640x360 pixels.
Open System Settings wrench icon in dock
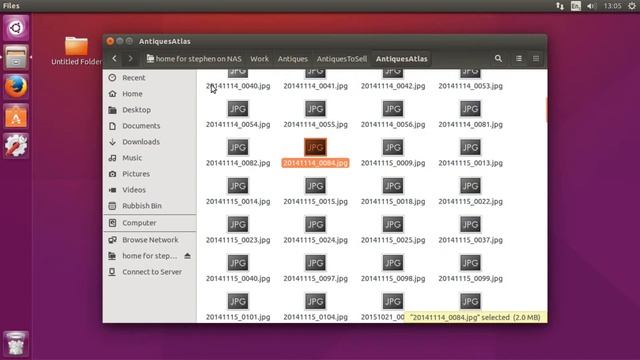tap(16, 145)
